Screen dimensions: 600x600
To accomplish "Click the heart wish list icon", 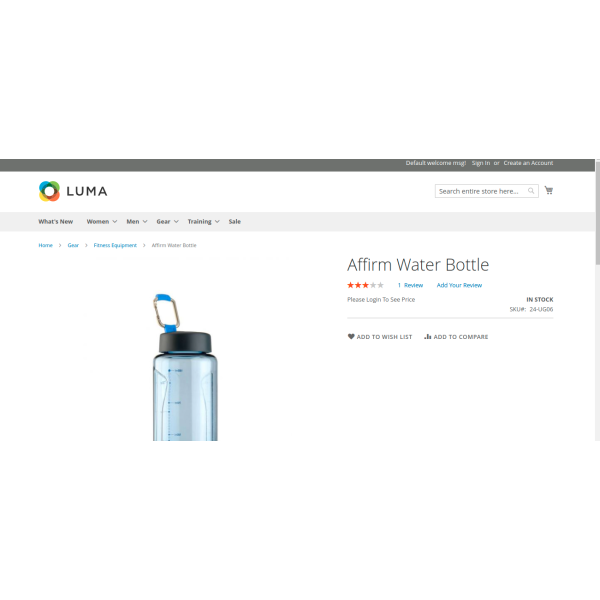I will click(351, 336).
